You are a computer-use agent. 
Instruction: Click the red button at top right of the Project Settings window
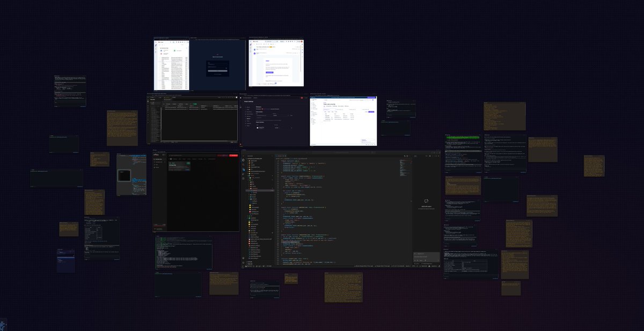click(302, 98)
